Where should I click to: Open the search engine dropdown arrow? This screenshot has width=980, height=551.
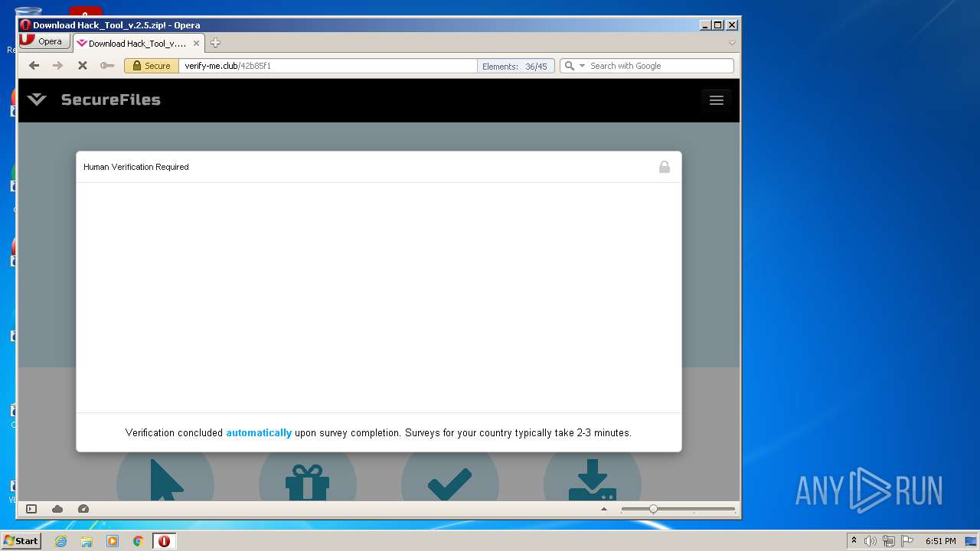pyautogui.click(x=582, y=66)
